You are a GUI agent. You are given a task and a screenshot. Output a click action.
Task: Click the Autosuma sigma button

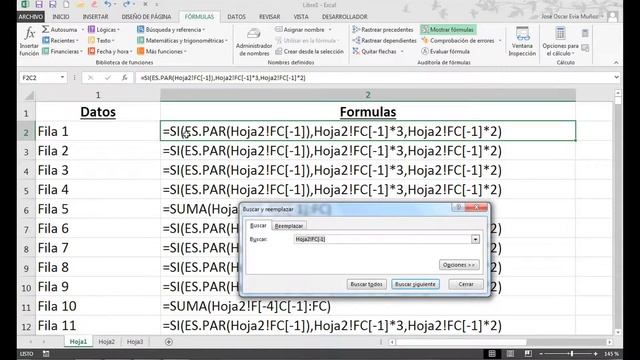(x=60, y=29)
